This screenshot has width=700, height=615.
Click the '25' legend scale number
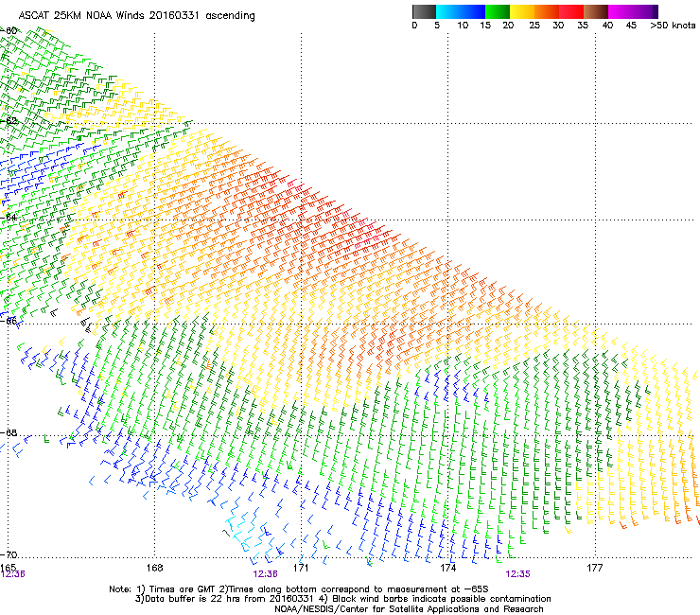[534, 26]
